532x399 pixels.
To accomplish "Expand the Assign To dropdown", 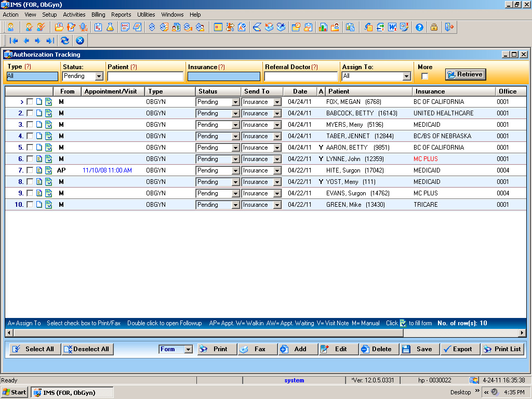I will pyautogui.click(x=406, y=76).
